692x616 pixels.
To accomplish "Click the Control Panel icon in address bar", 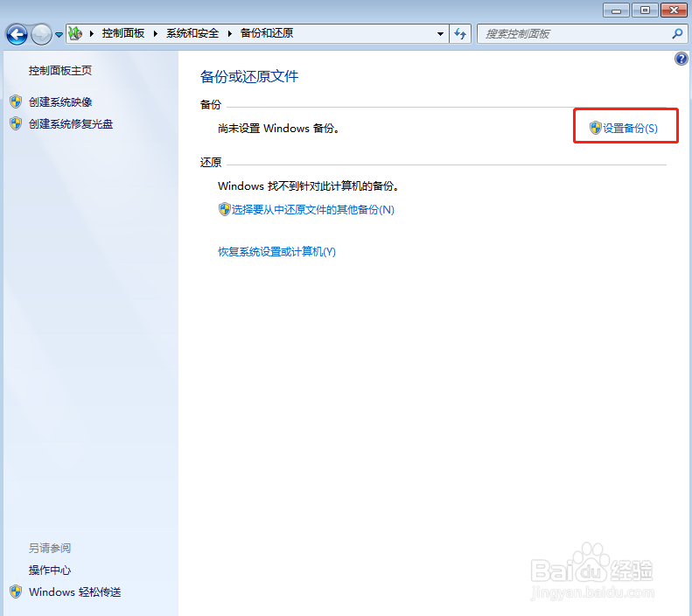I will tap(75, 33).
